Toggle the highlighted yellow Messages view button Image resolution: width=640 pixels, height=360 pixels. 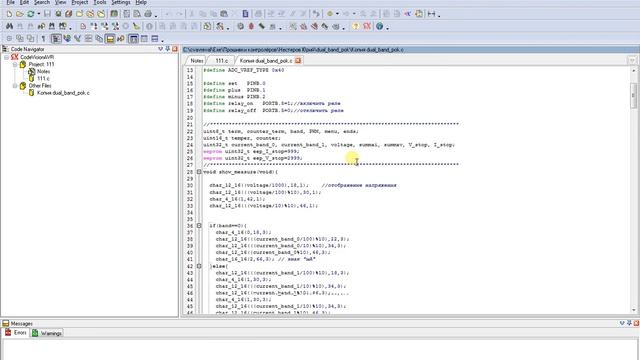pos(110,38)
